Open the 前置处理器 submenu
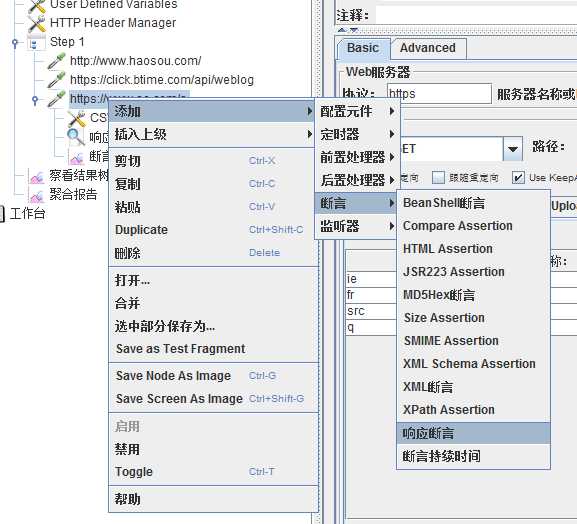The width and height of the screenshot is (577, 524). click(x=358, y=157)
